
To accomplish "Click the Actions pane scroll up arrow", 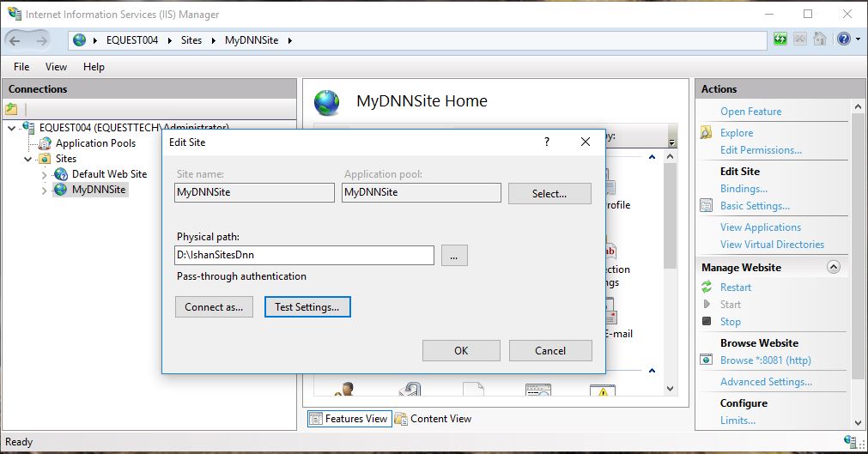I will click(858, 106).
